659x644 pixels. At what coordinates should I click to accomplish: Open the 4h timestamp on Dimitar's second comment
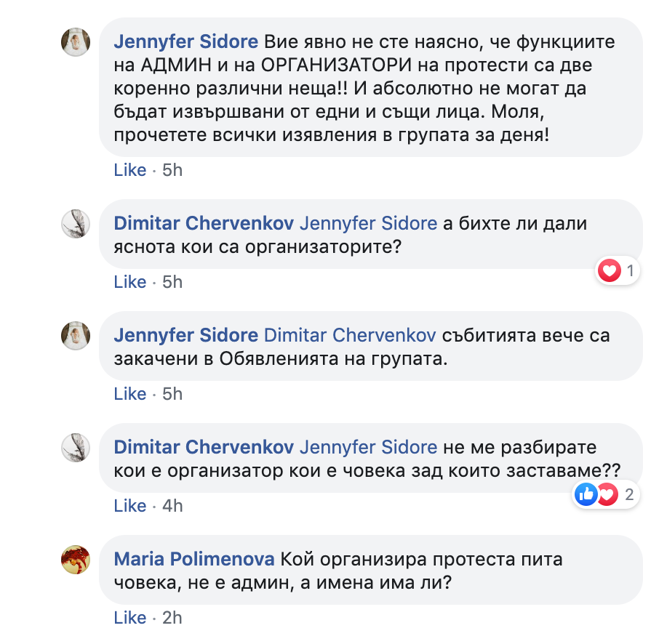pos(170,505)
